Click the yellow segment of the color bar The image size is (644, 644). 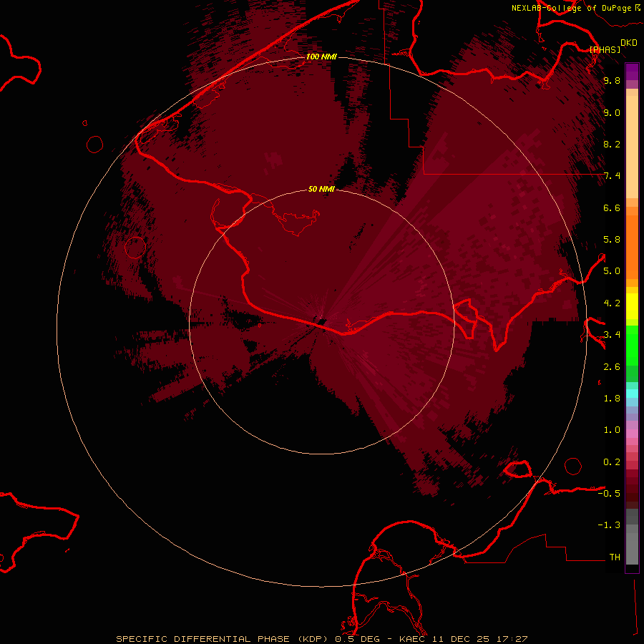pyautogui.click(x=632, y=306)
